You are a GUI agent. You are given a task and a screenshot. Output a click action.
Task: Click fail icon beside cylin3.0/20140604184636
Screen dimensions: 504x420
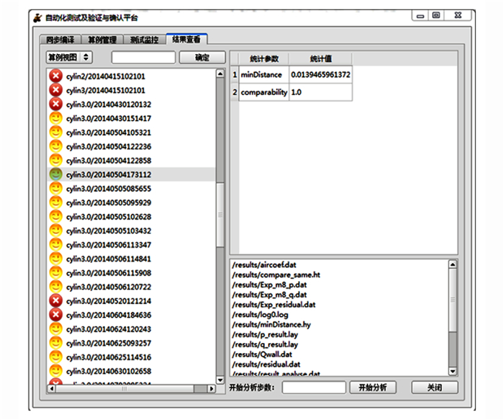[x=55, y=315]
